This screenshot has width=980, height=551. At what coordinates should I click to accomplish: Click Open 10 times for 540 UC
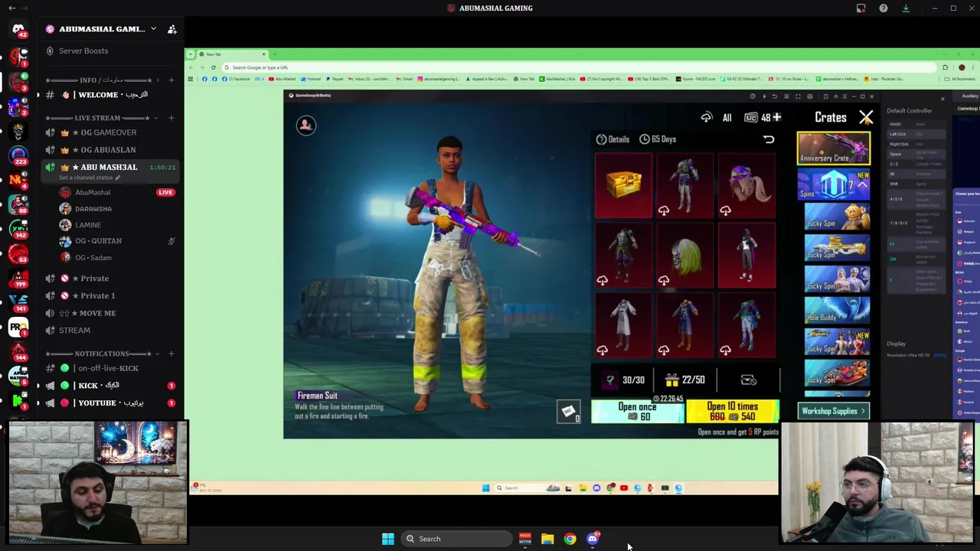[733, 412]
